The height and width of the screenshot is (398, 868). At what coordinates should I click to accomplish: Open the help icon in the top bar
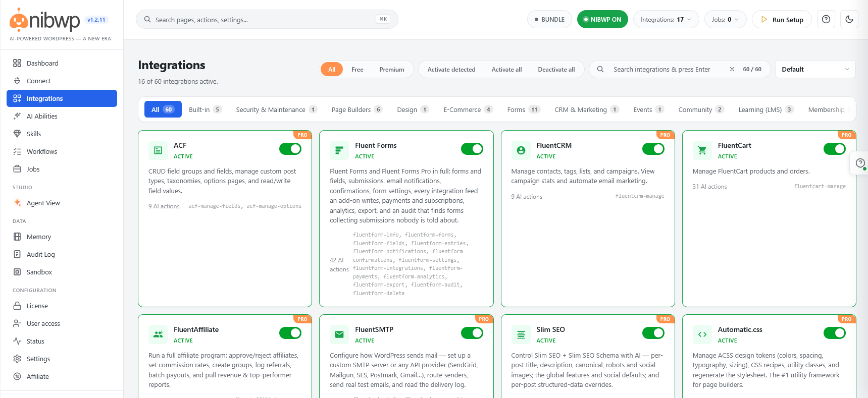826,20
